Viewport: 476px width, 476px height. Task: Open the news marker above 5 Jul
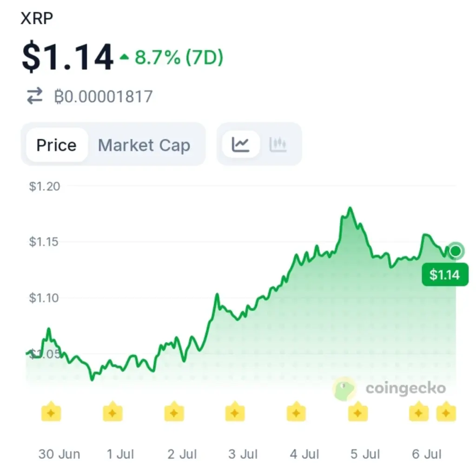click(357, 411)
